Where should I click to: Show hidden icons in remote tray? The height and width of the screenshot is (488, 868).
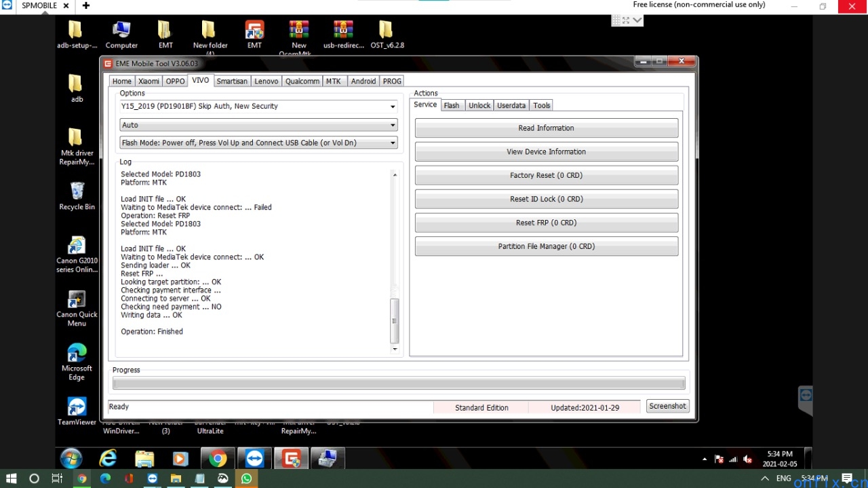(705, 459)
